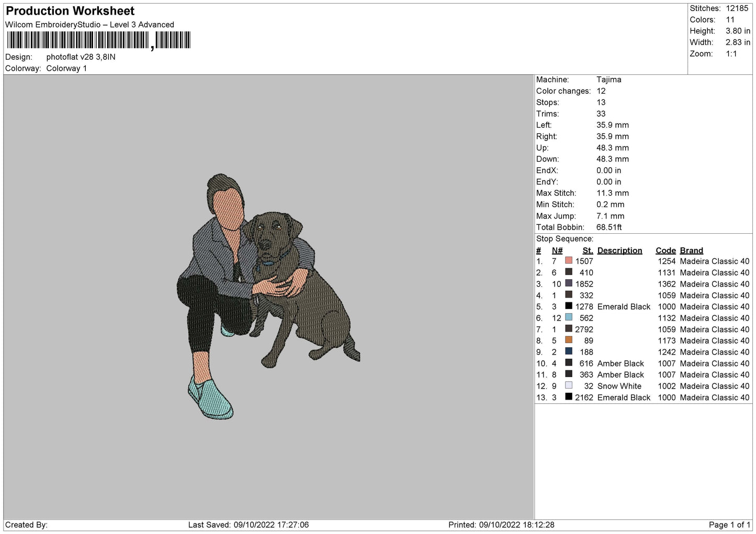Click the Stitches value 12185
756x534 pixels.
pos(737,8)
